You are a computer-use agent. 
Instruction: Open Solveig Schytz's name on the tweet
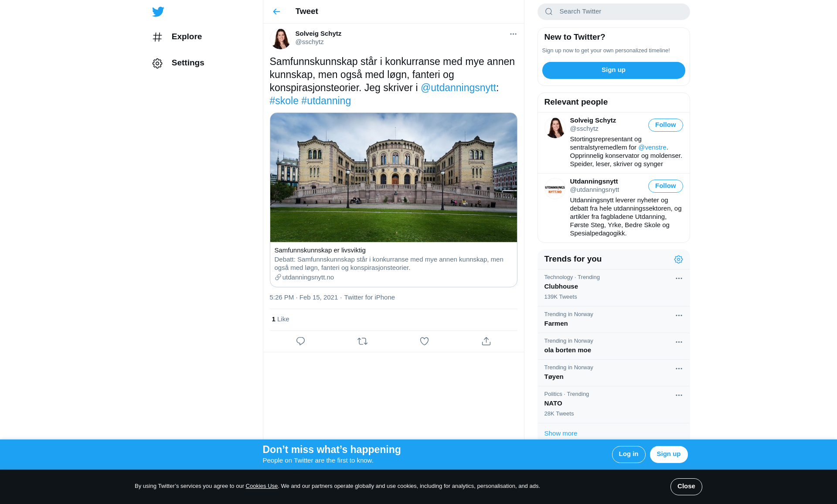(318, 34)
